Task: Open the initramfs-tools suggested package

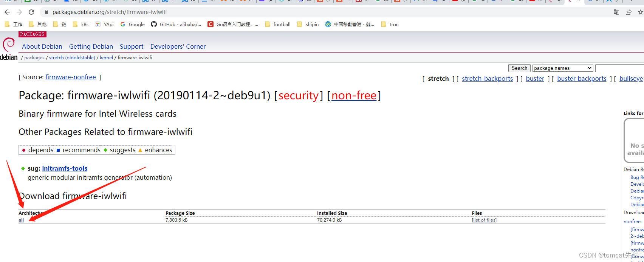Action: [65, 168]
